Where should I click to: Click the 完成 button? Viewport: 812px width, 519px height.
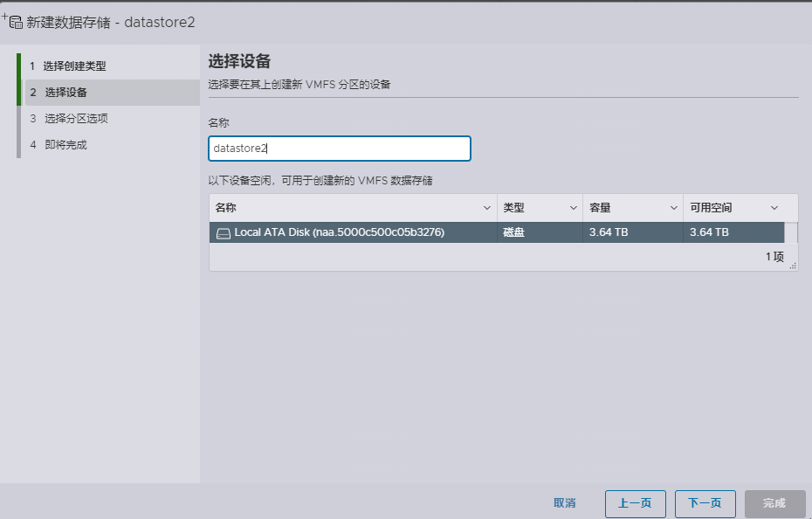pyautogui.click(x=774, y=503)
